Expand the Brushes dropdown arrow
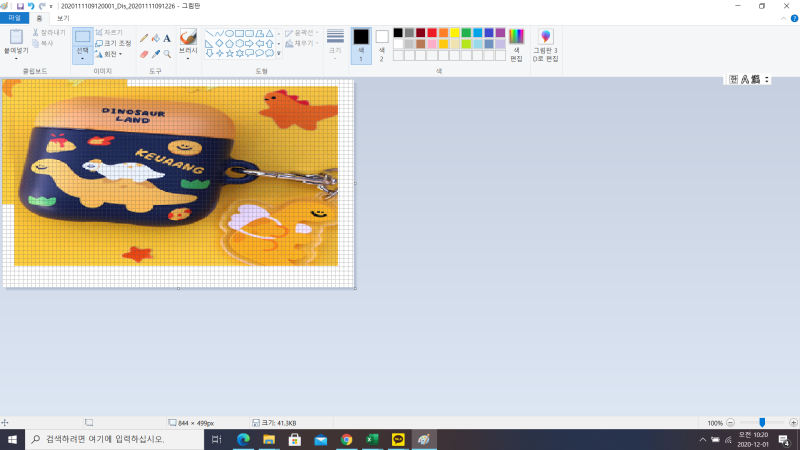The image size is (800, 450). 188,59
